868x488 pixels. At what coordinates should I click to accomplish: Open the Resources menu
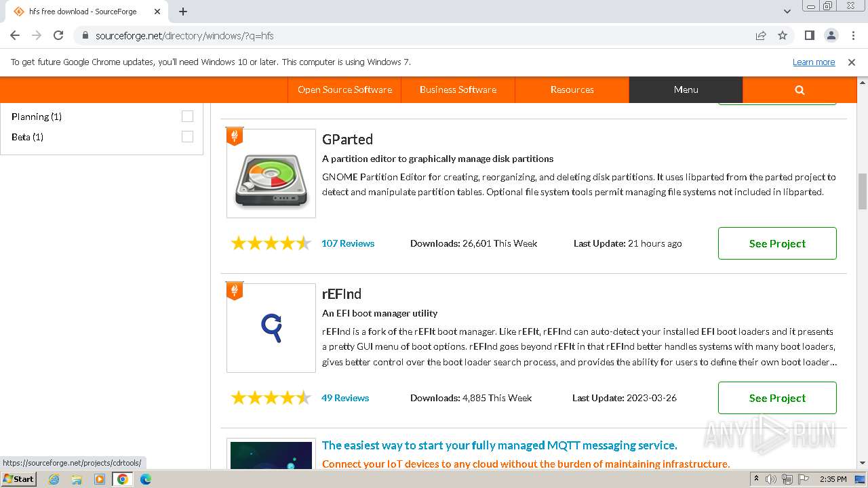(572, 89)
